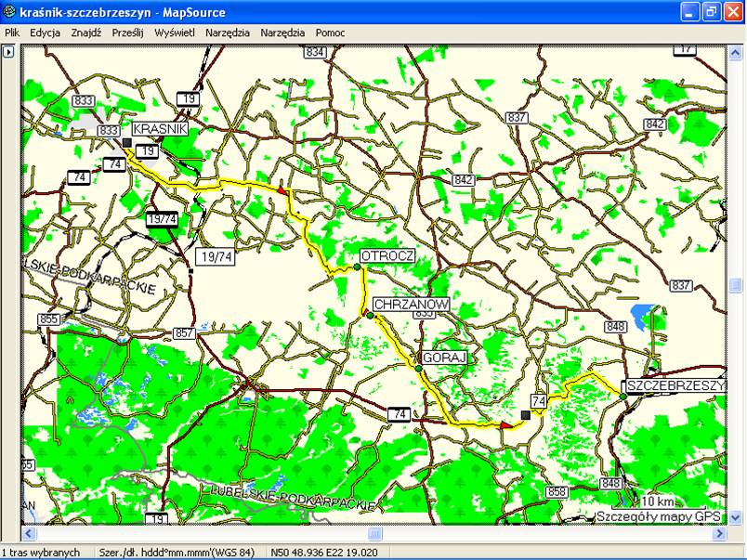The width and height of the screenshot is (747, 560).
Task: Open the Pomoc menu
Action: pyautogui.click(x=330, y=33)
